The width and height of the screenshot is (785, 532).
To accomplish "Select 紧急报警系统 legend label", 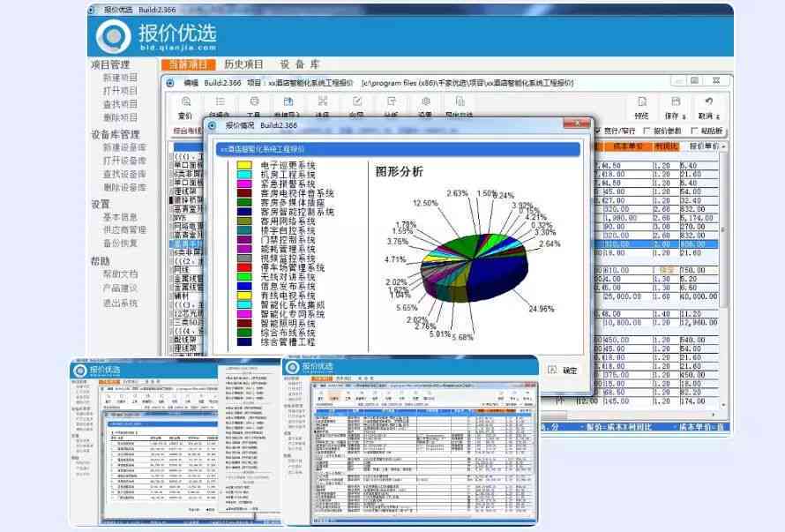I will (288, 184).
